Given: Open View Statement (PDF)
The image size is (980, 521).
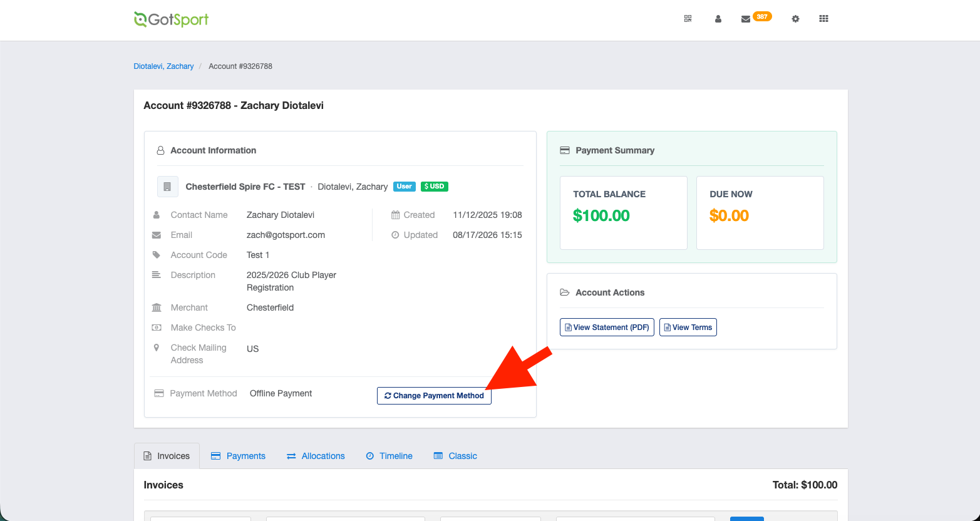Looking at the screenshot, I should pos(607,328).
